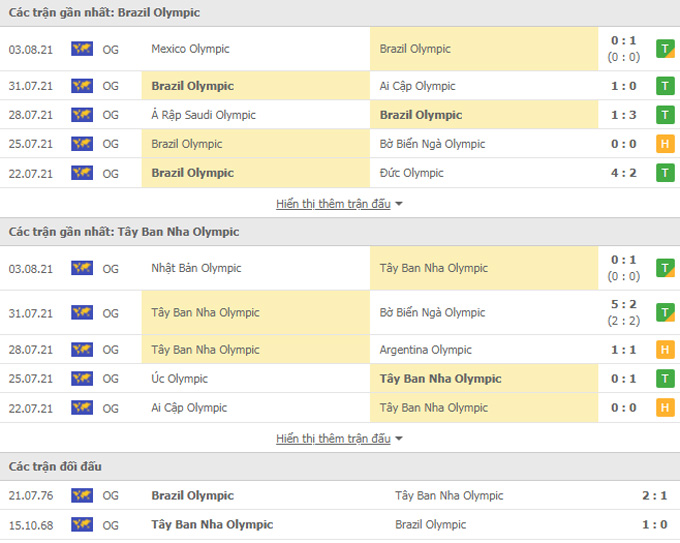The width and height of the screenshot is (680, 543).
Task: Click the green T badge for Brazil vs Đức Olympic
Action: (x=663, y=173)
